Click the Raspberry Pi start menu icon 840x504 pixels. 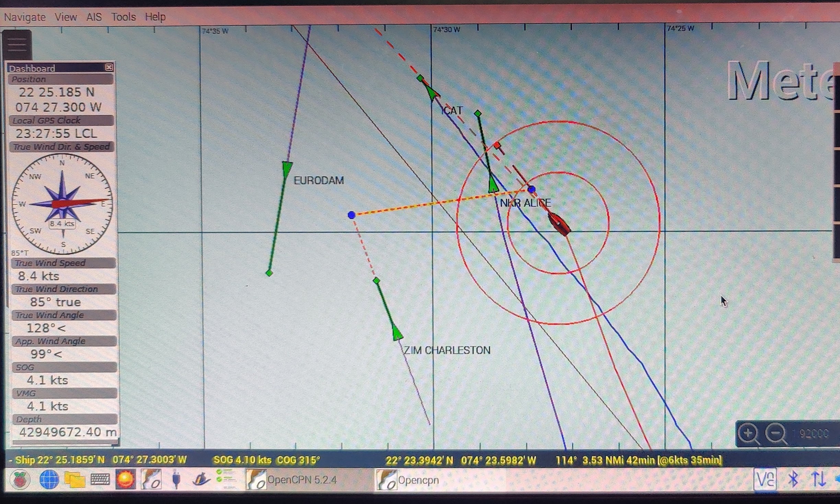pyautogui.click(x=21, y=479)
